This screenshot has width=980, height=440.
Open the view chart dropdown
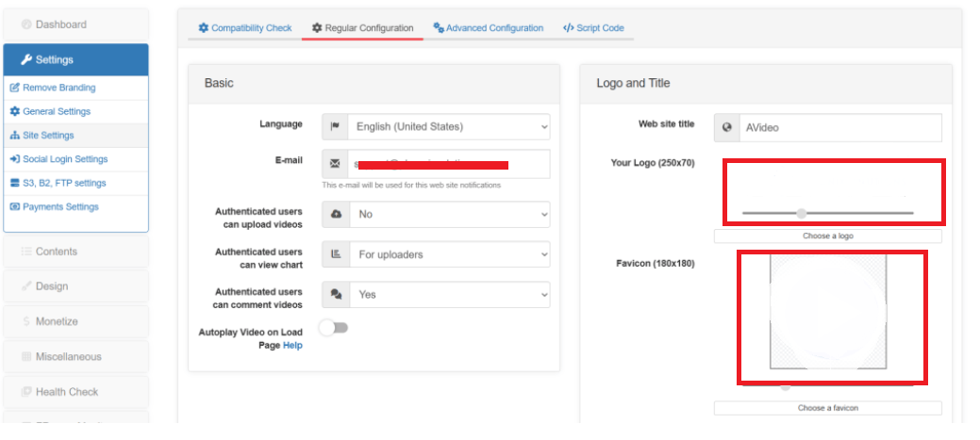click(448, 254)
